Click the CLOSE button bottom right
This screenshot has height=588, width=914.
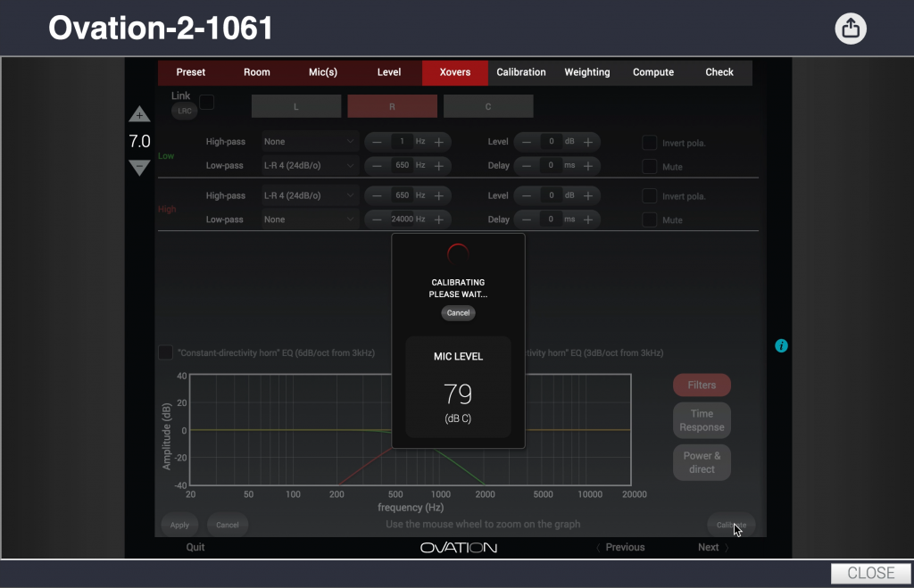871,574
